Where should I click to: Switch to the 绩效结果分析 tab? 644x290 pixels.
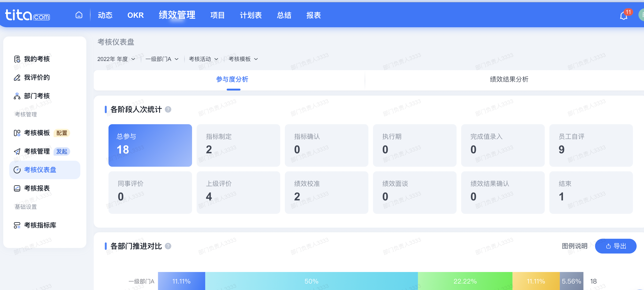click(x=509, y=79)
